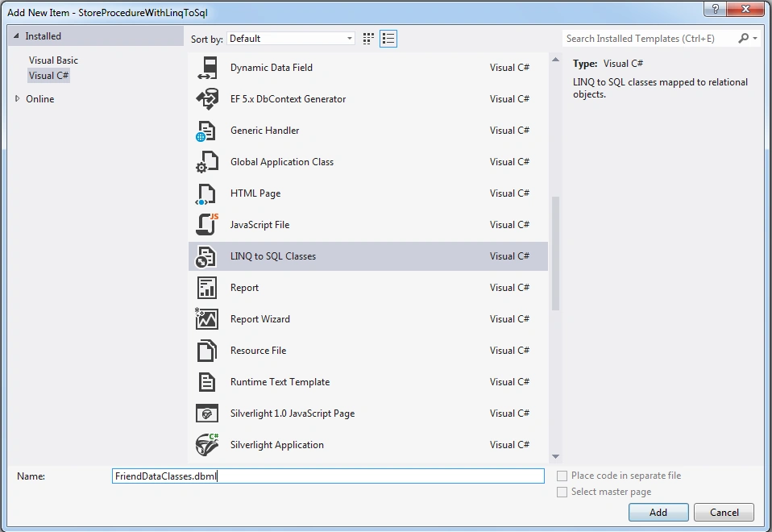Select the Runtime Text Template text
This screenshot has width=772, height=532.
(x=280, y=382)
